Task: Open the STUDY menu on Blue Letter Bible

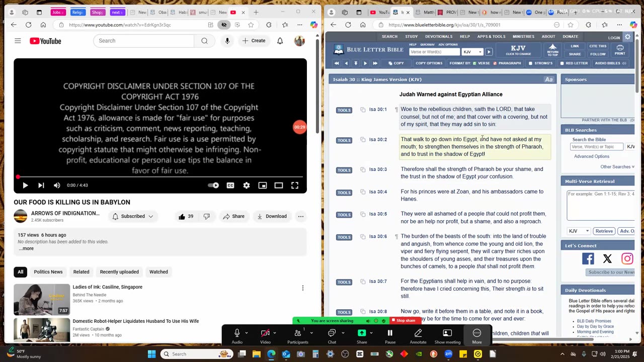Action: click(x=412, y=36)
